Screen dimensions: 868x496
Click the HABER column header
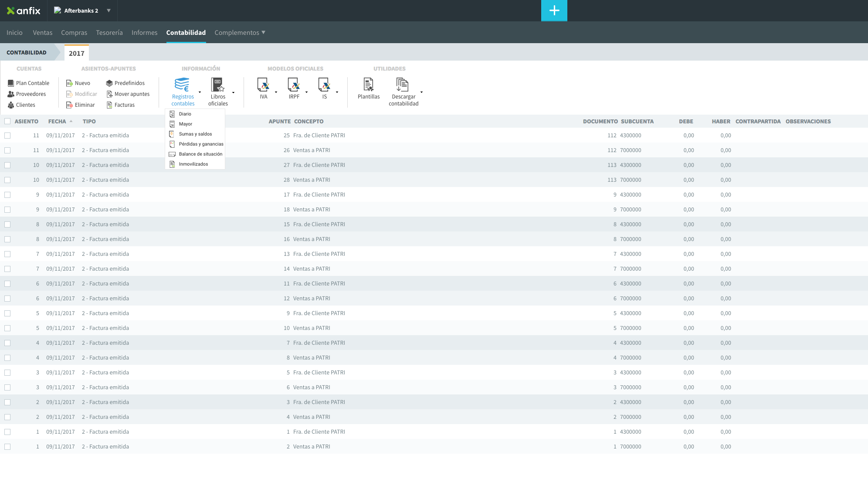pyautogui.click(x=721, y=121)
